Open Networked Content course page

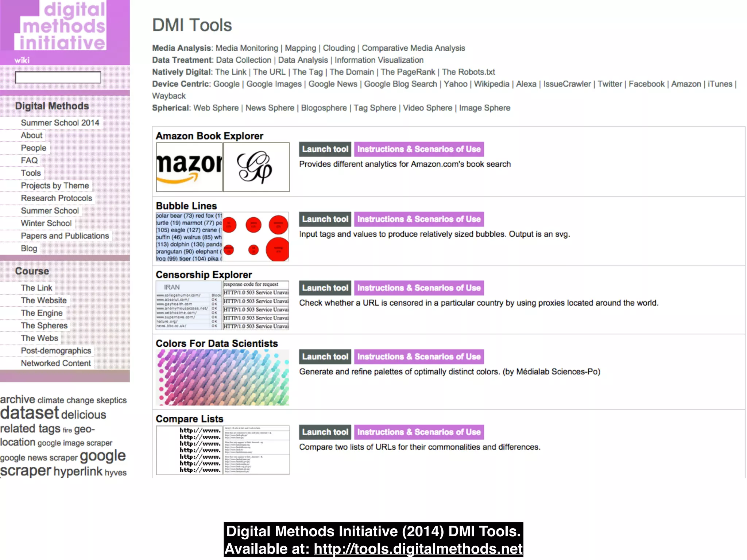tap(56, 363)
